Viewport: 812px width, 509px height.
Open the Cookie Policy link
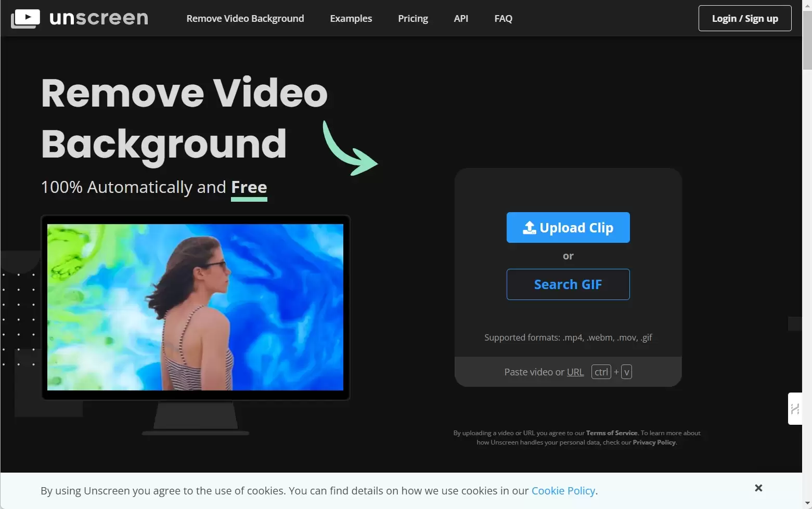click(563, 491)
